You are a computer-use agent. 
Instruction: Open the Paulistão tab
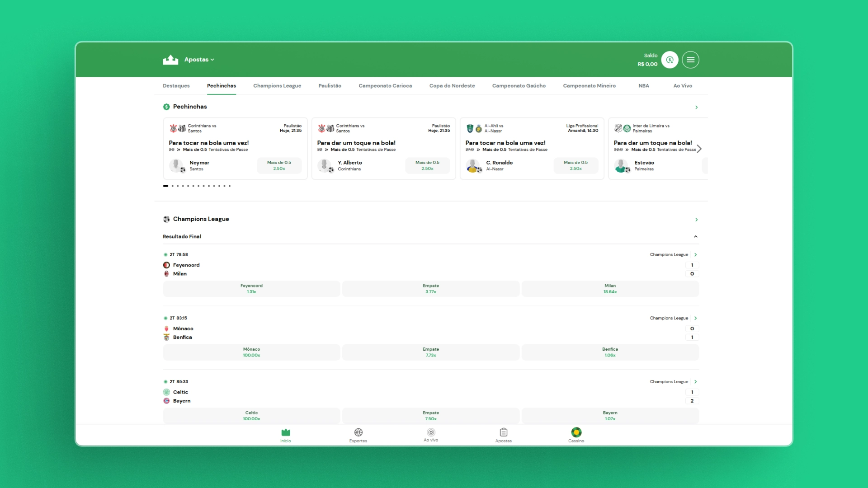pyautogui.click(x=330, y=86)
